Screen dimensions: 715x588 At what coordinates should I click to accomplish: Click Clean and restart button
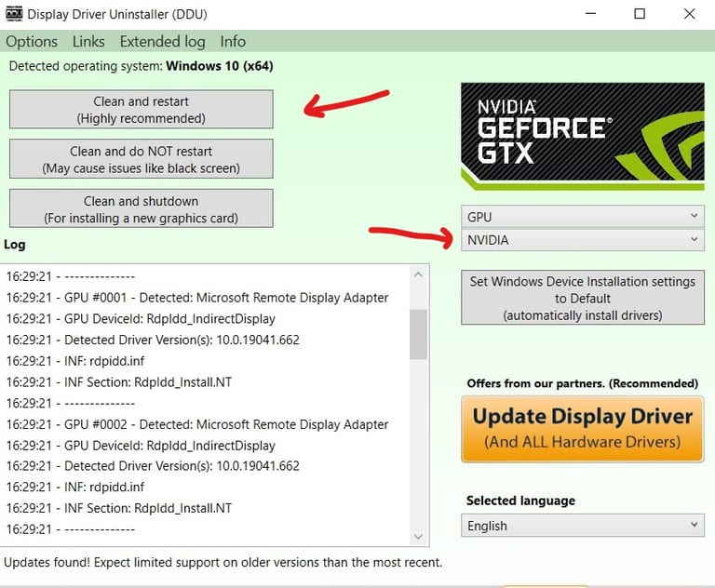pos(142,110)
